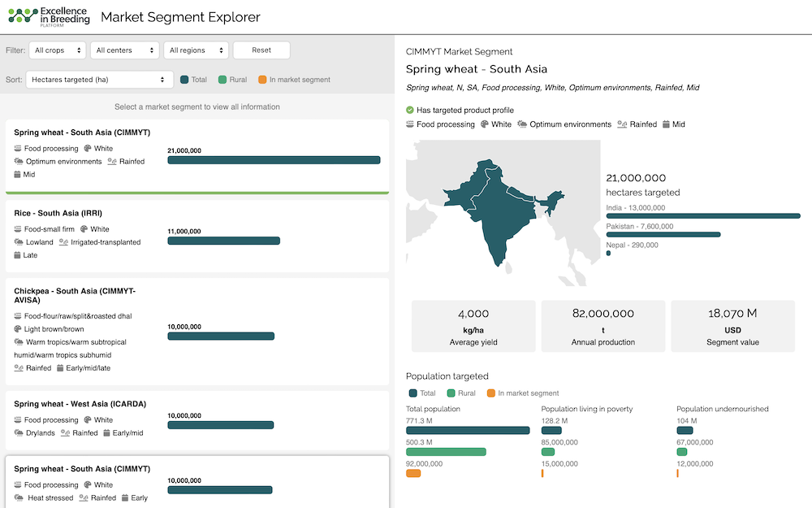The image size is (812, 508).
Task: Click the White color icon in the Rice card
Action: coord(84,229)
